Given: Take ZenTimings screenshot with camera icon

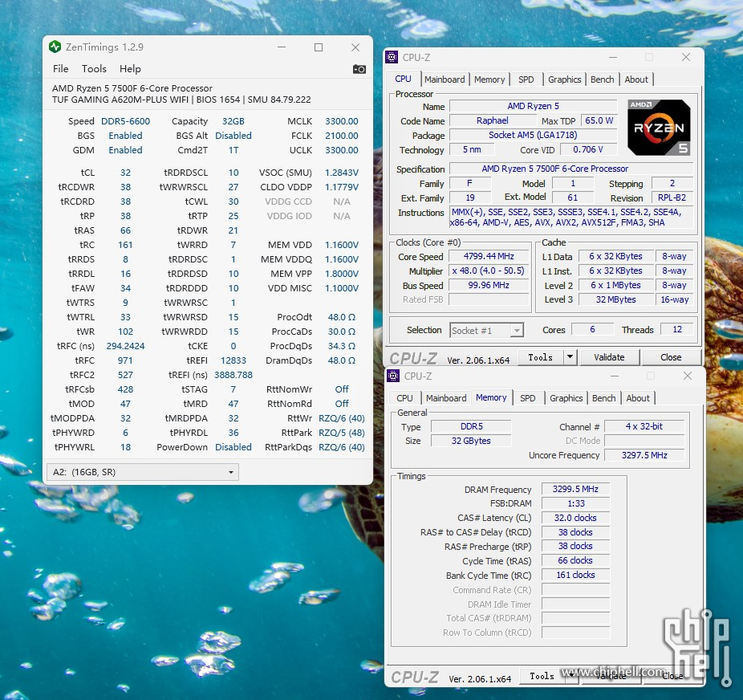Looking at the screenshot, I should pyautogui.click(x=359, y=69).
